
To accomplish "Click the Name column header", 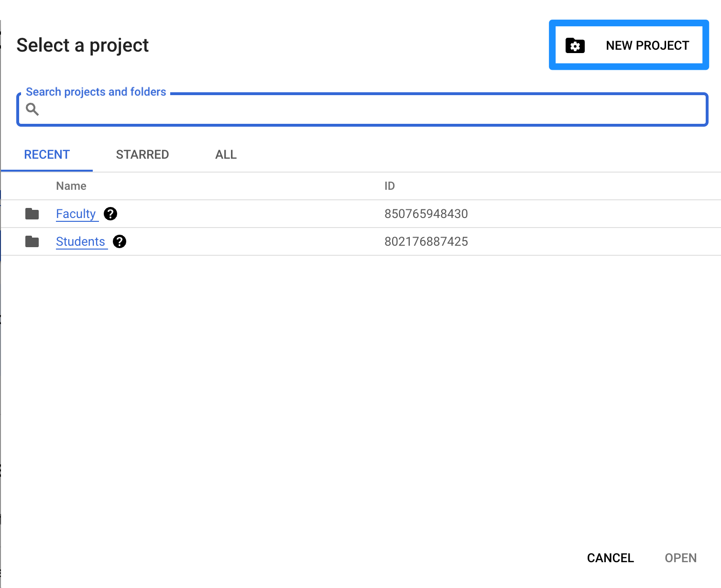I will click(71, 186).
